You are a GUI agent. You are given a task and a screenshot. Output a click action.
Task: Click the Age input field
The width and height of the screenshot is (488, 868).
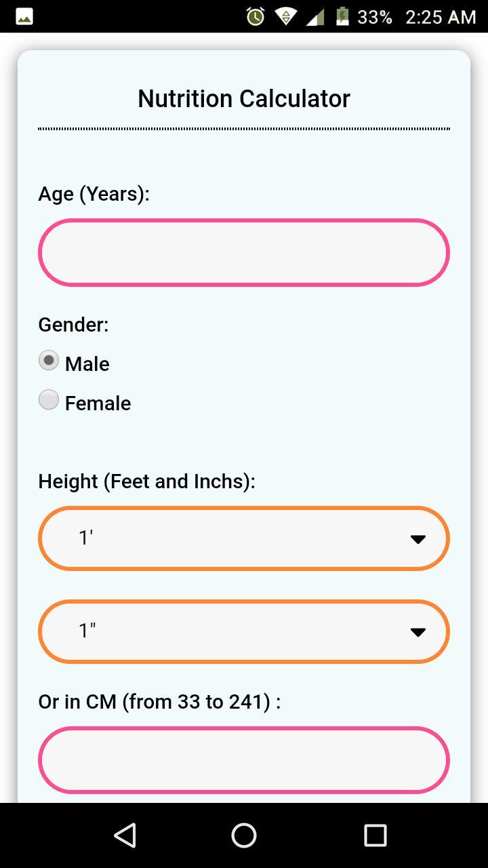pyautogui.click(x=243, y=252)
